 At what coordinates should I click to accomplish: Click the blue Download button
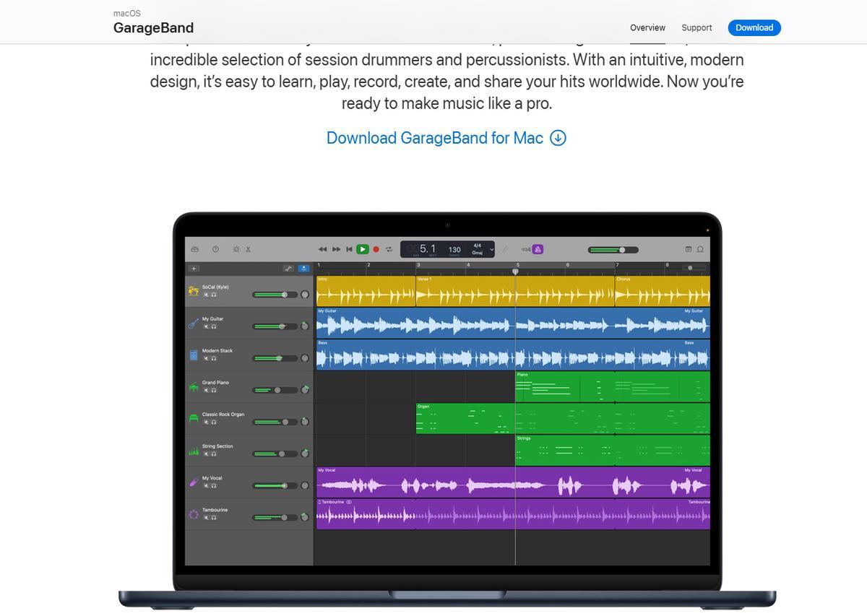point(754,27)
